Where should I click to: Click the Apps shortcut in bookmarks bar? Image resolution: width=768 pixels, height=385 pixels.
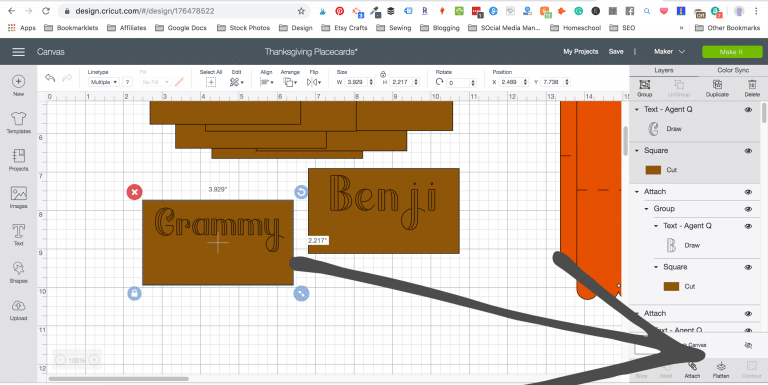click(22, 28)
